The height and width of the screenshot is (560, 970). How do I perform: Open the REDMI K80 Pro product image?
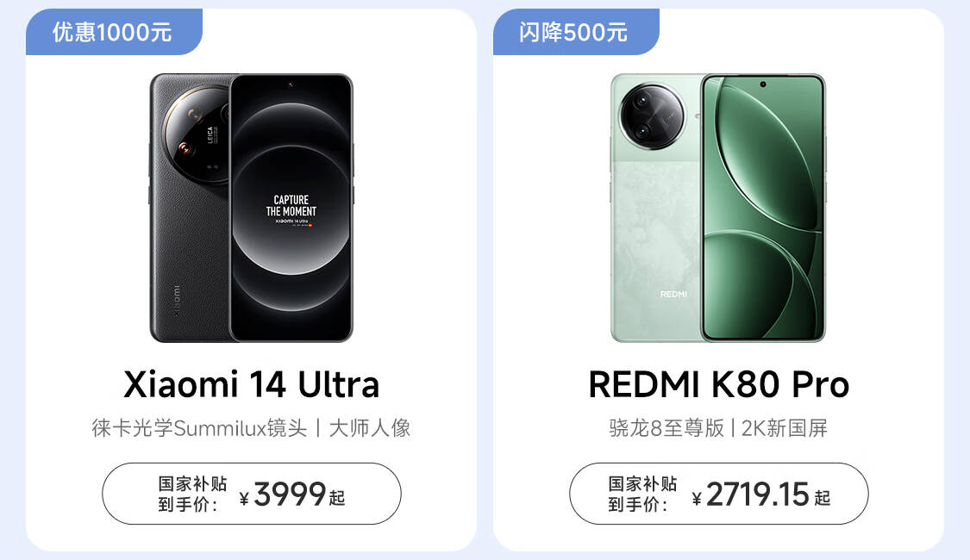point(718,208)
